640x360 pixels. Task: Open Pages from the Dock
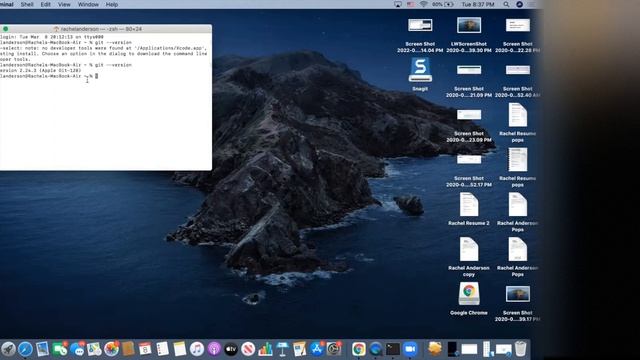300,349
